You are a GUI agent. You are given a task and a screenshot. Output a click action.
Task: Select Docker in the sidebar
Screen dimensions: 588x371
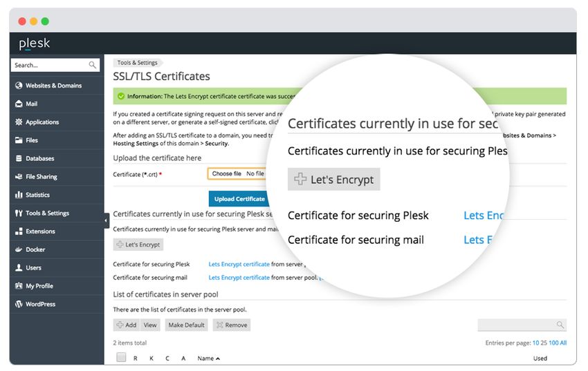pos(56,249)
